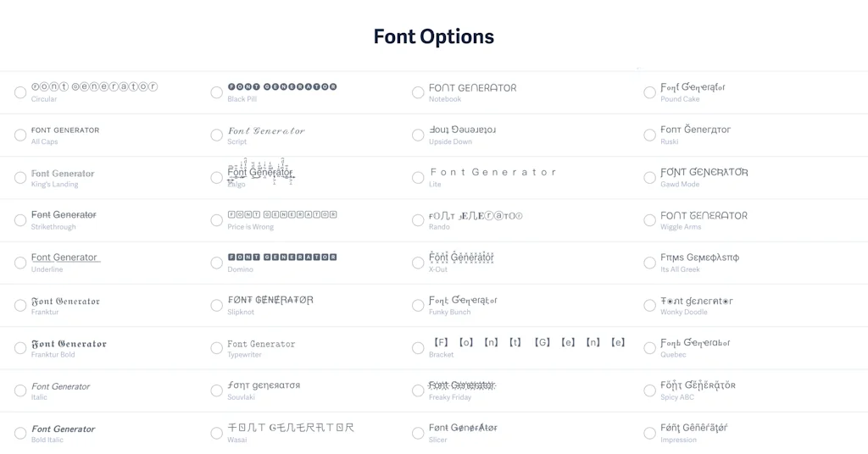The height and width of the screenshot is (454, 868).
Task: Select the Strikethrough font radio button
Action: [20, 220]
